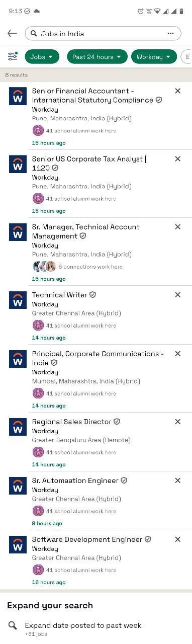Dismiss the Senior Financial Accountant job
Screen dimensions: 192x644
coord(177,91)
